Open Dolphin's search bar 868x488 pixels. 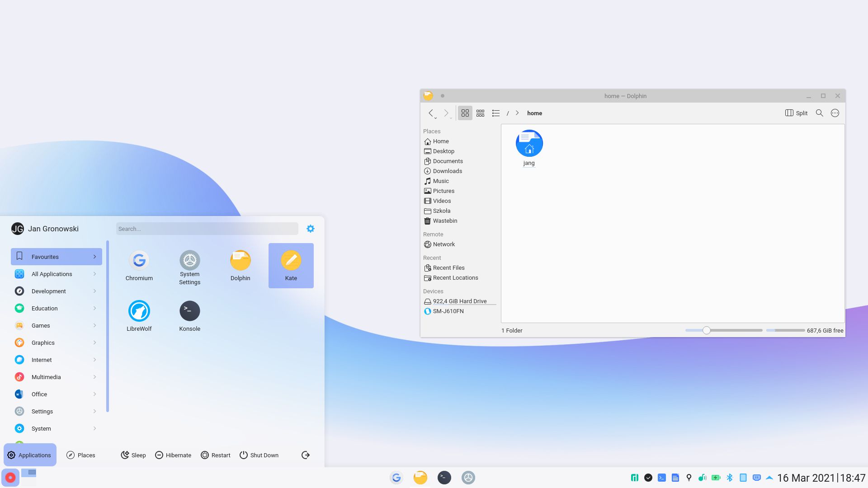tap(819, 113)
